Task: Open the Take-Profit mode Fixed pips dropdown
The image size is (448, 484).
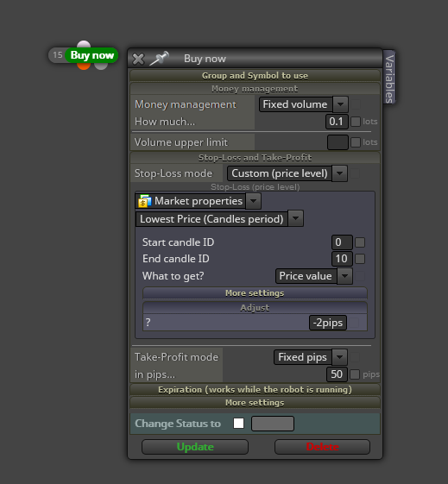Action: [x=310, y=357]
